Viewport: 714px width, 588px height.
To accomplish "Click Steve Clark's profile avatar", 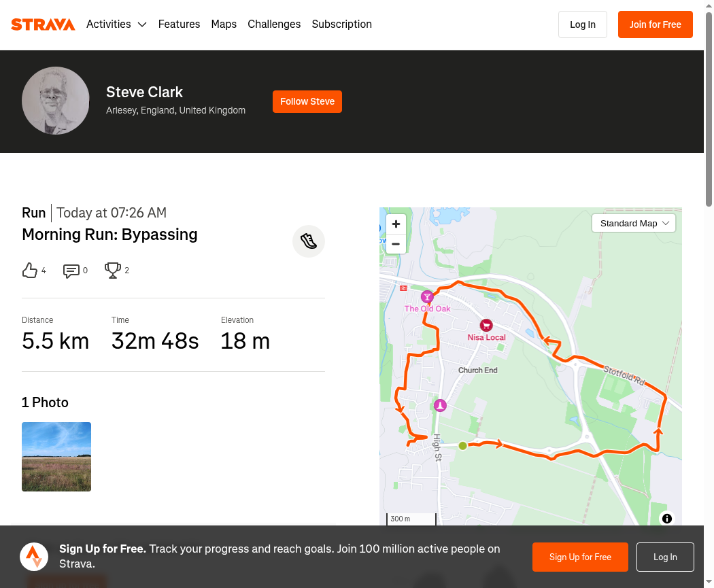I will click(56, 101).
